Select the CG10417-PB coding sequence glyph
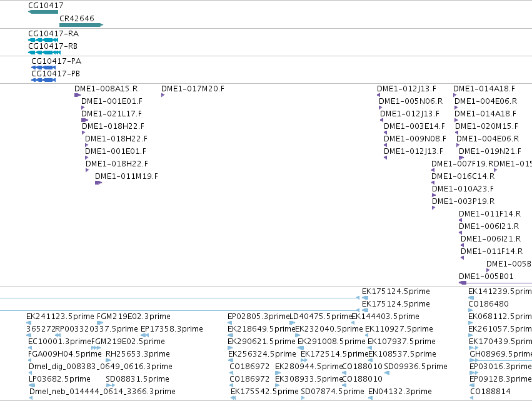Image resolution: width=532 pixels, height=401 pixels. click(43, 80)
